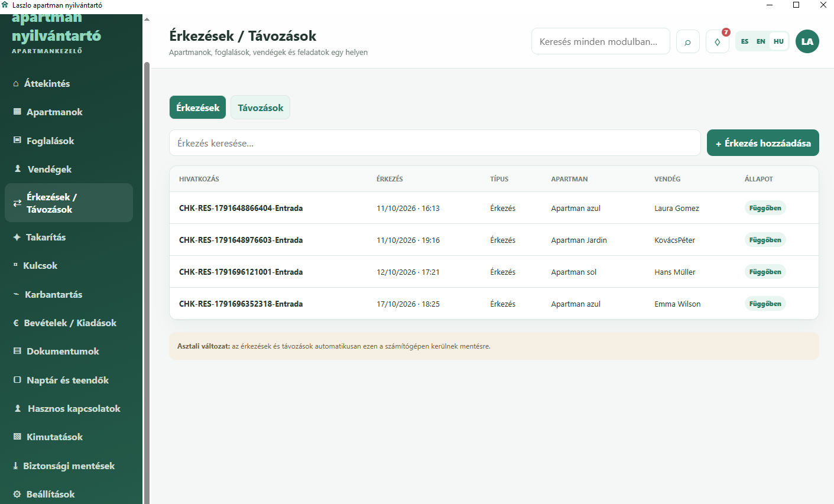
Task: Switch to the Távozások tab
Action: tap(261, 108)
